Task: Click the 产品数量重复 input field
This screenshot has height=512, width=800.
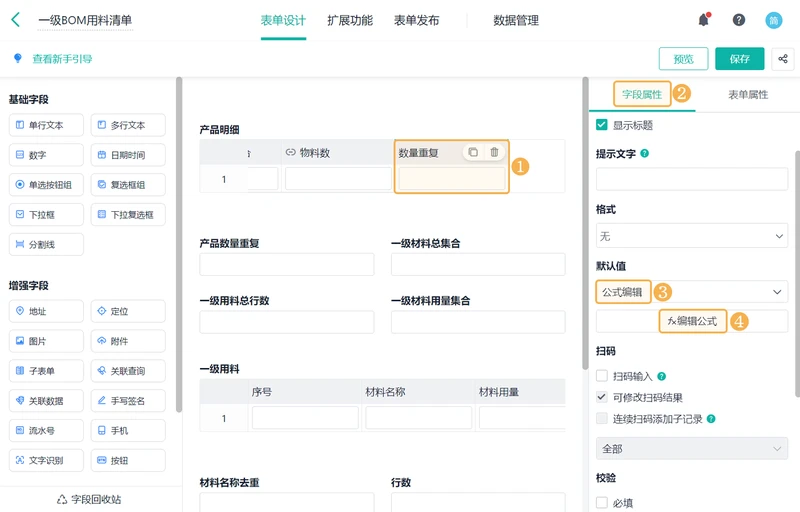Action: click(x=287, y=265)
